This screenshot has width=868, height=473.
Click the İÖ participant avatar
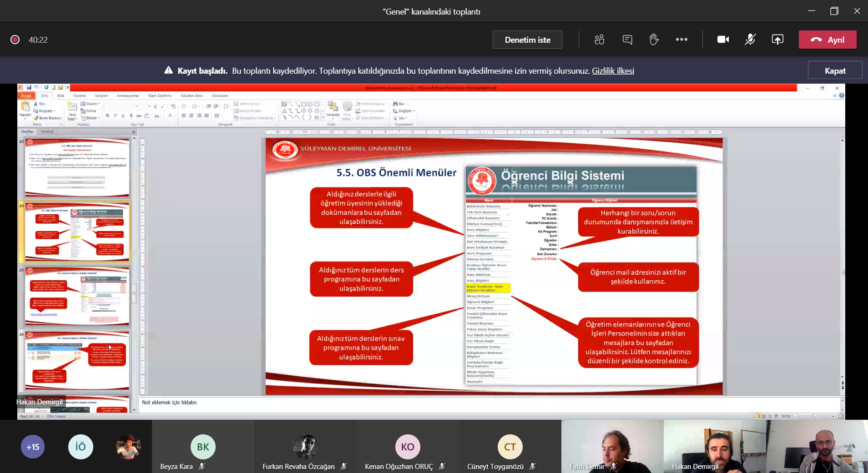[81, 447]
